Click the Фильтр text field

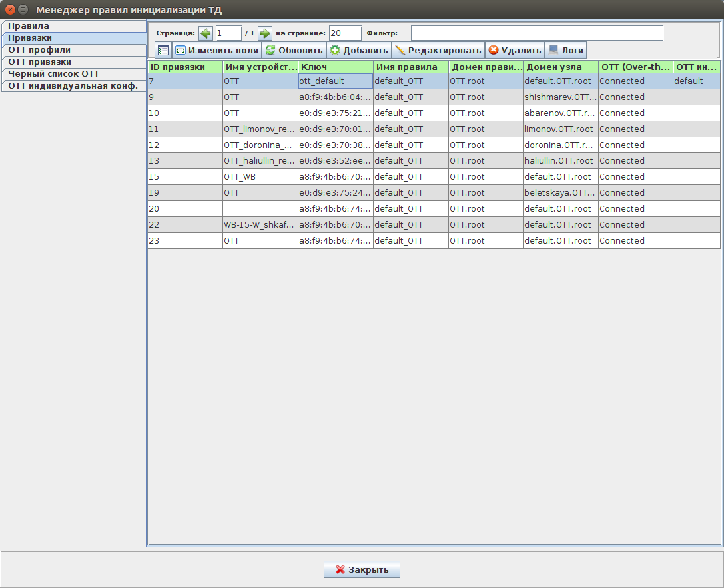(537, 33)
